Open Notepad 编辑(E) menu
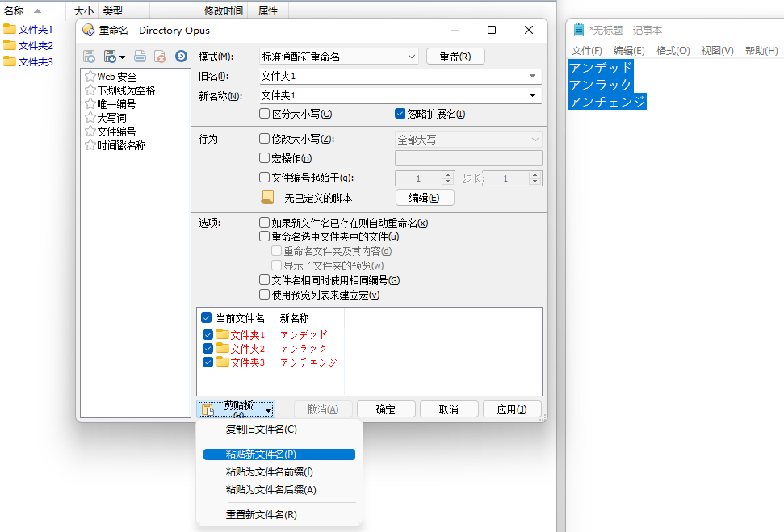The width and height of the screenshot is (784, 532). 629,51
